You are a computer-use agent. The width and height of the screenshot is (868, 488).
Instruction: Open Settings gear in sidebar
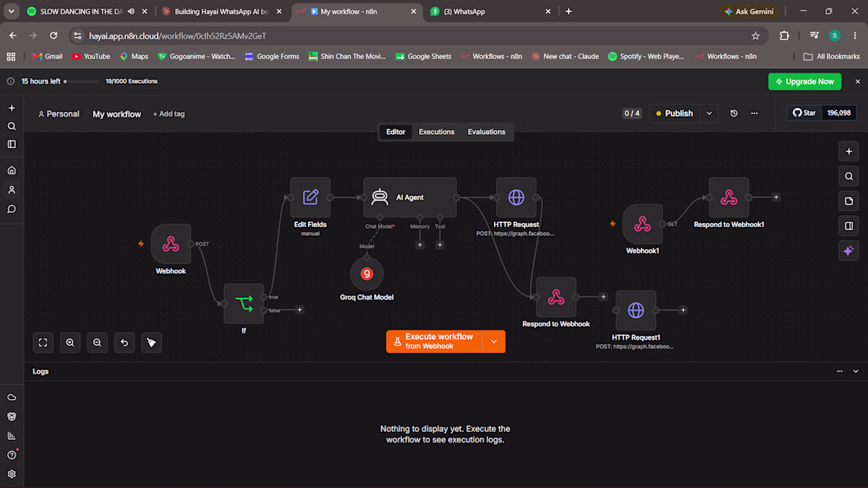pos(12,474)
